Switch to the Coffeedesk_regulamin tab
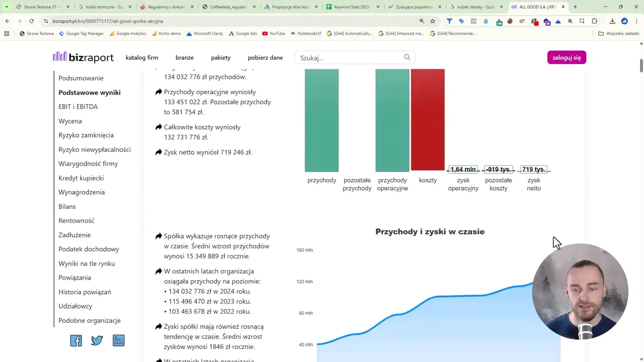Viewport: 644px width, 362px height. pos(229,7)
